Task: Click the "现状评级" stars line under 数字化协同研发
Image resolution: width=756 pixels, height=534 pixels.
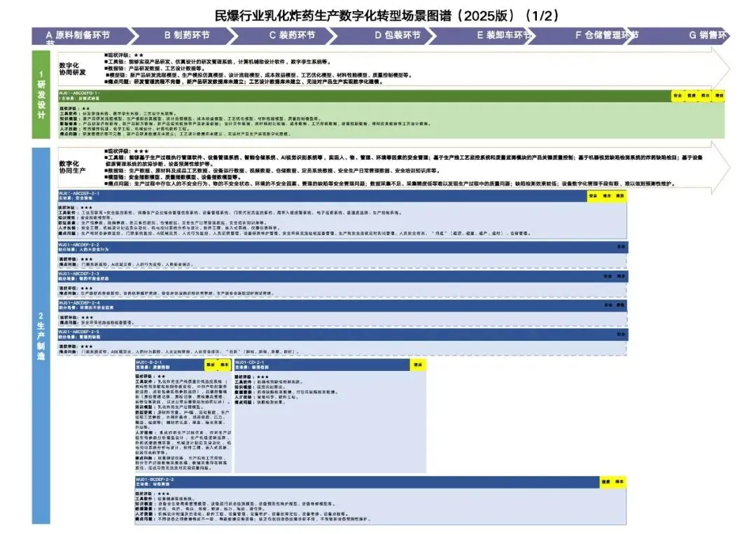Action: [x=124, y=55]
